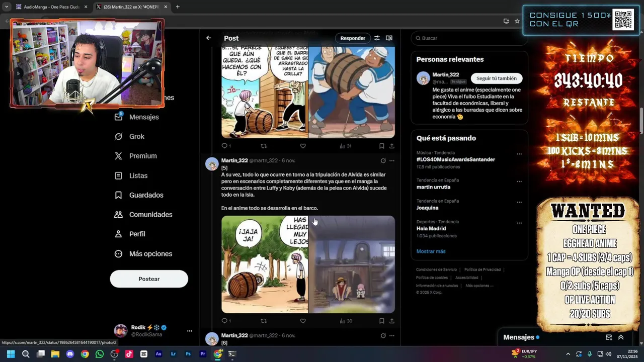Repost the tweet with 30 views

click(263, 321)
